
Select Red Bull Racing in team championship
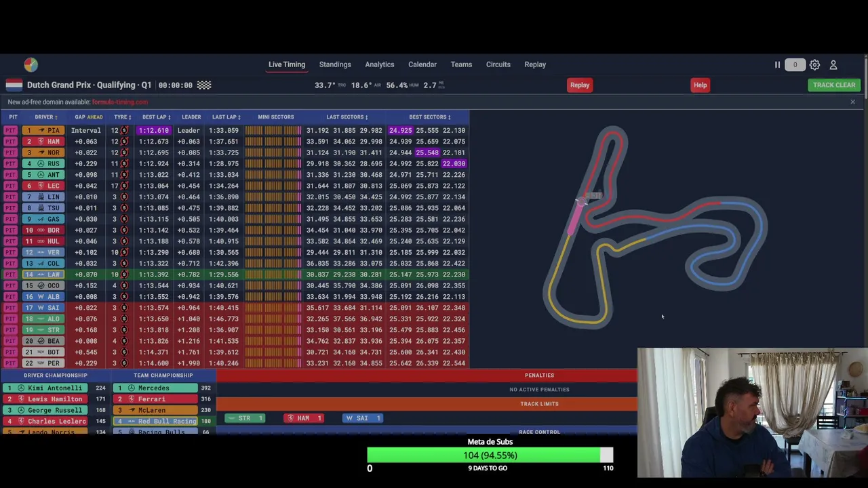(x=155, y=422)
